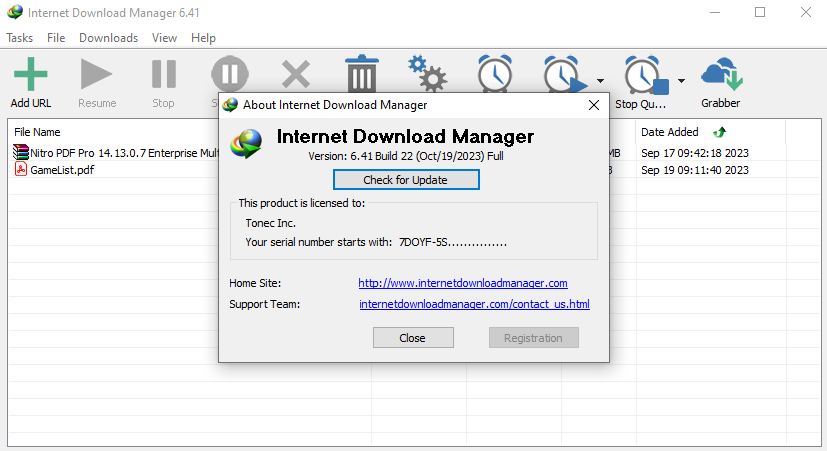This screenshot has height=451, width=827.
Task: Click the Start Queue clock icon
Action: coord(565,73)
